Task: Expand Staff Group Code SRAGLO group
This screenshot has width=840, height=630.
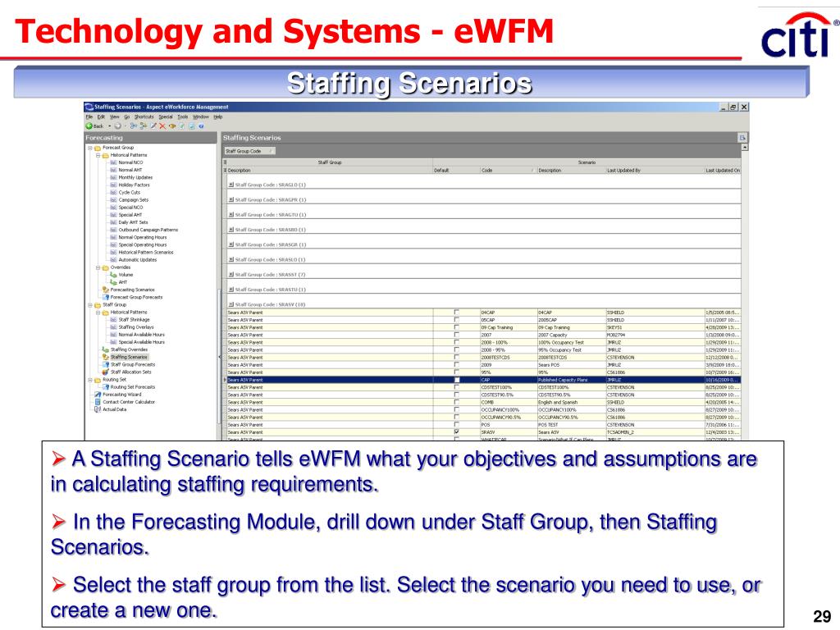Action: [231, 185]
